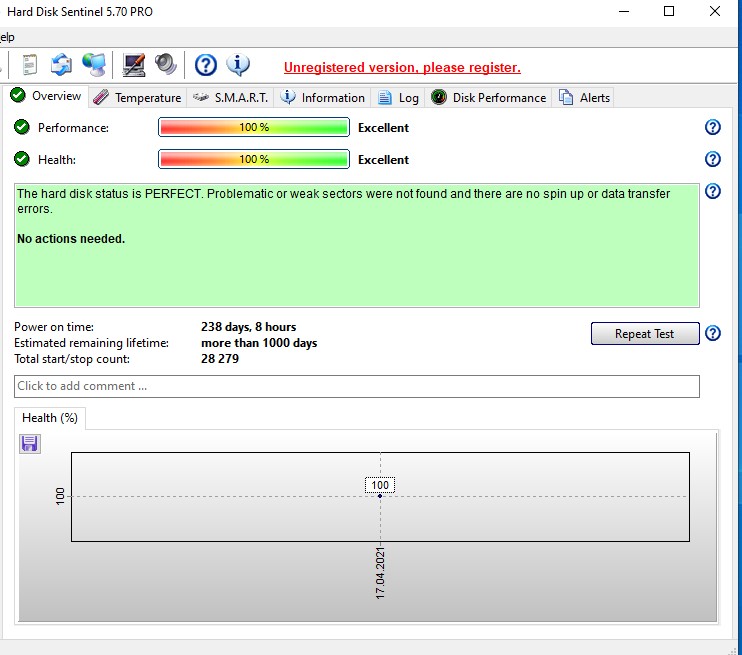
Task: Click the Performance 100 % progress bar
Action: pyautogui.click(x=254, y=127)
